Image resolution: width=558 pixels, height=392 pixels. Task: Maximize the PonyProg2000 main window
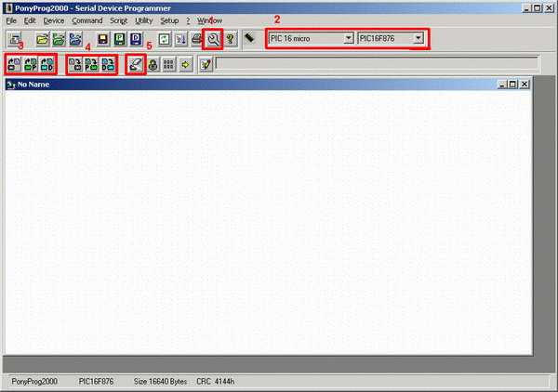click(x=538, y=7)
